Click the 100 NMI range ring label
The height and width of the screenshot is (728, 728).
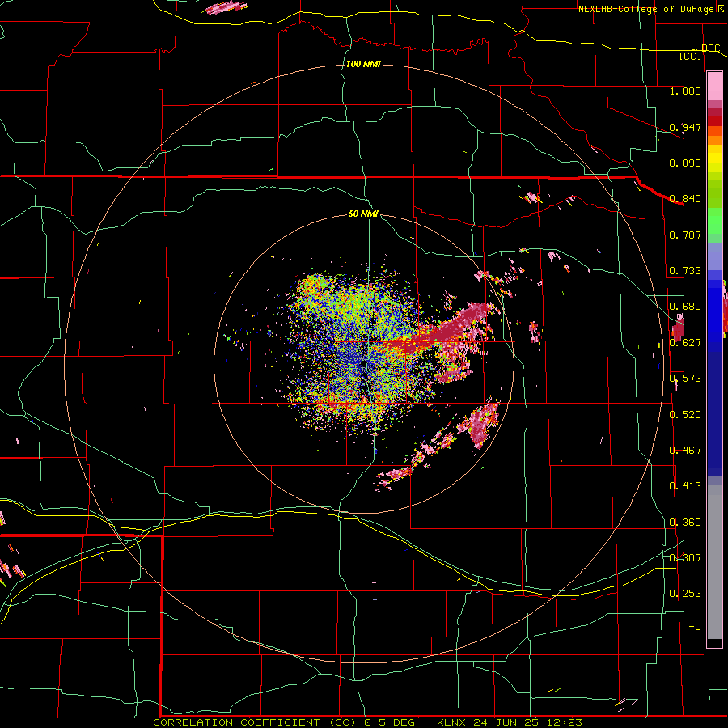coord(363,64)
